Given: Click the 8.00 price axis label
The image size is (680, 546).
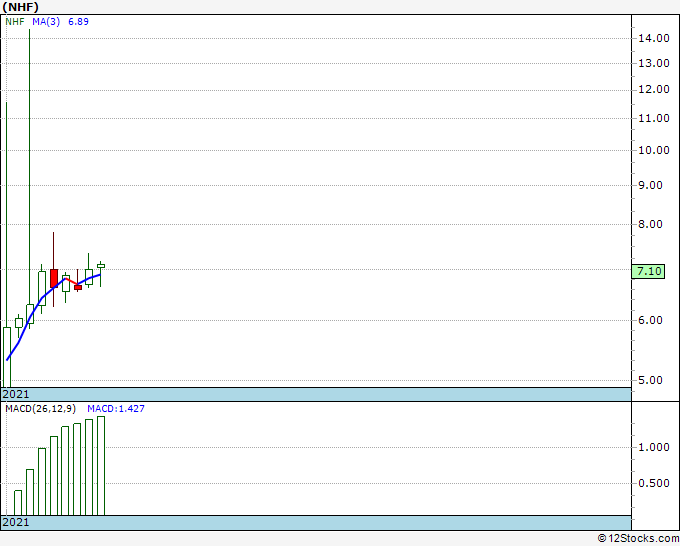Looking at the screenshot, I should pyautogui.click(x=651, y=224).
